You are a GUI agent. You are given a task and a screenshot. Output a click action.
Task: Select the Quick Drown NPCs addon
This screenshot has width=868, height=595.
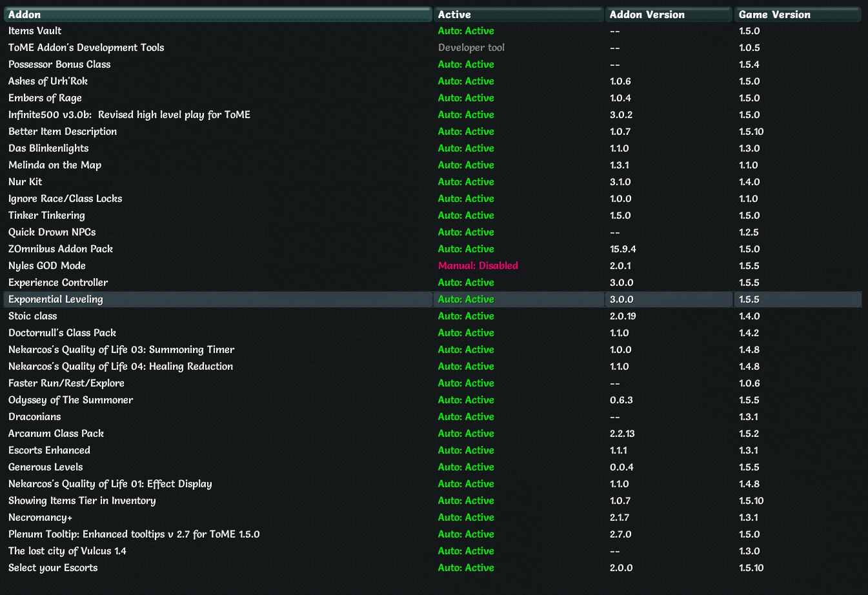point(52,232)
